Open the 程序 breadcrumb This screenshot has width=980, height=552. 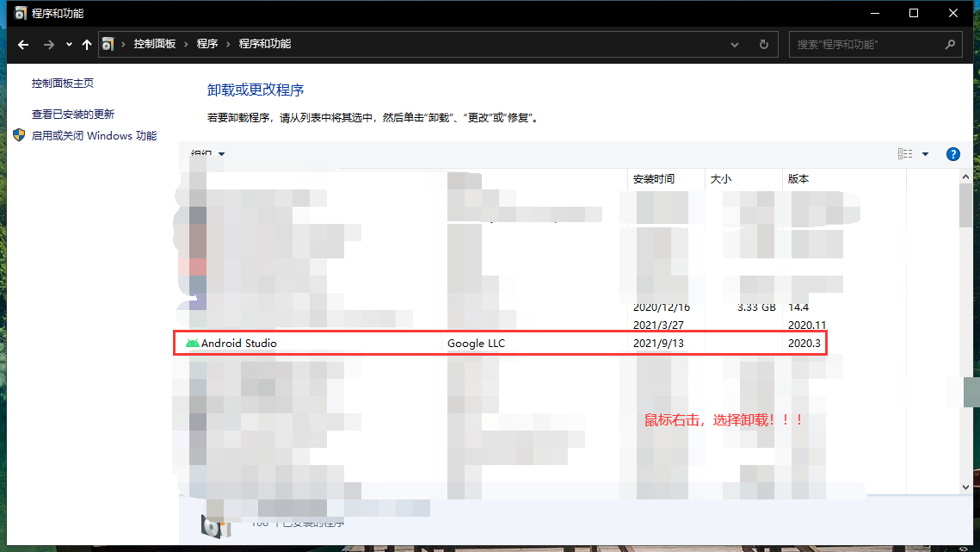click(x=206, y=44)
